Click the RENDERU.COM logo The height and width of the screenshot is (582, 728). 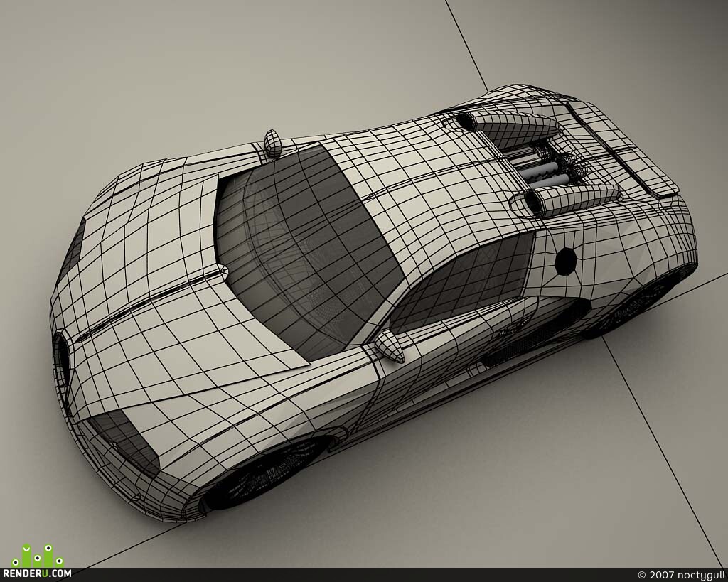point(37,573)
